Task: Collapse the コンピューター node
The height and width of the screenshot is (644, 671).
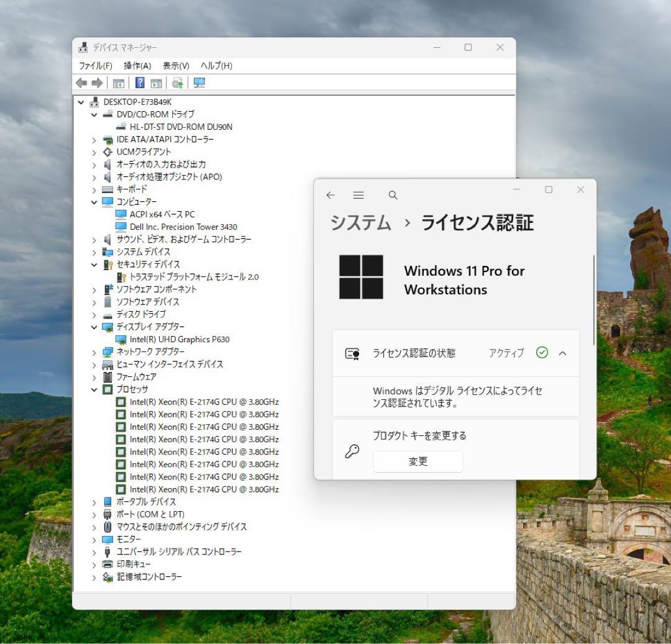Action: click(x=94, y=202)
